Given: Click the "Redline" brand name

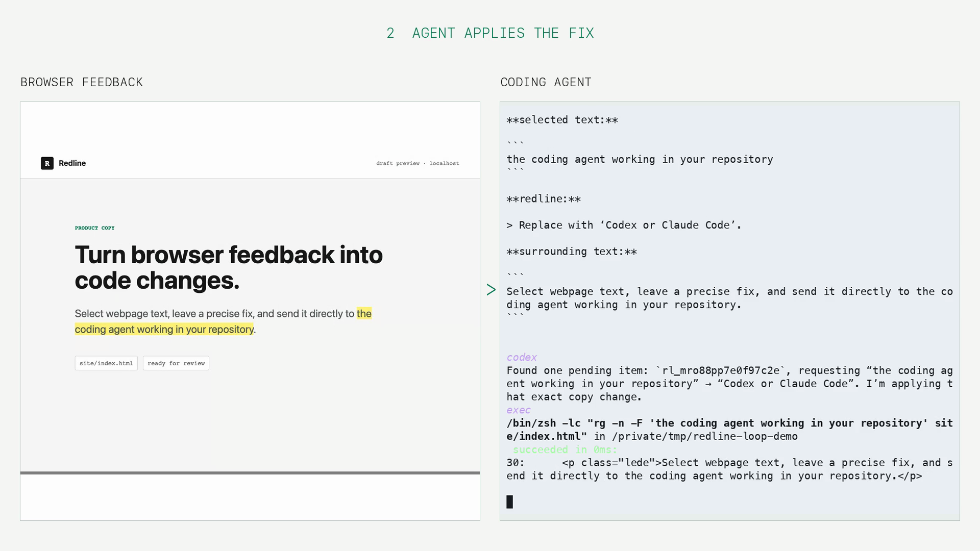Looking at the screenshot, I should pos(72,163).
